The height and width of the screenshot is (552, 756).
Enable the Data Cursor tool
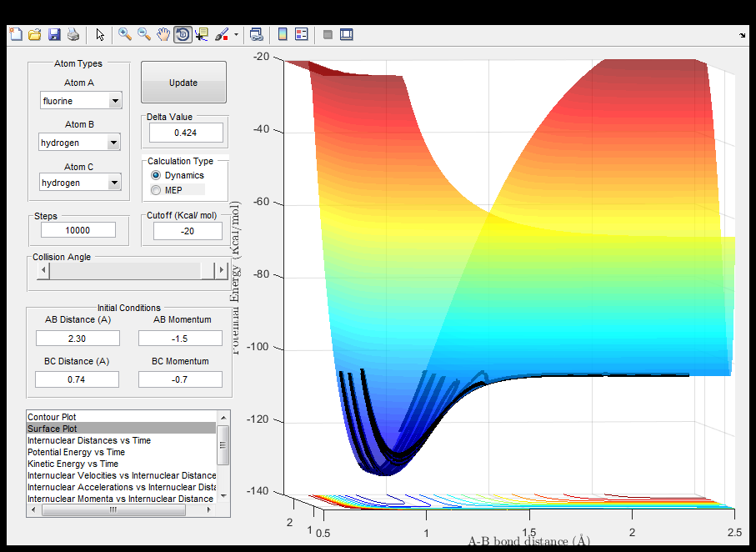click(x=202, y=34)
